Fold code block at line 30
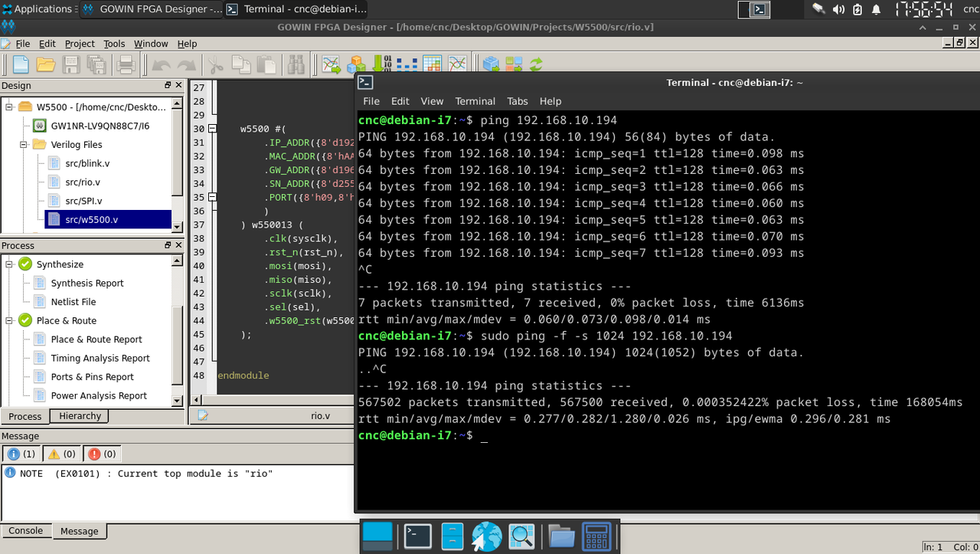The height and width of the screenshot is (554, 980). (x=212, y=129)
